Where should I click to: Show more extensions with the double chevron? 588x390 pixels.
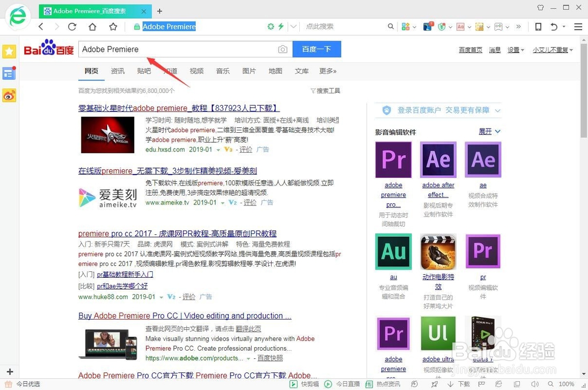(518, 26)
